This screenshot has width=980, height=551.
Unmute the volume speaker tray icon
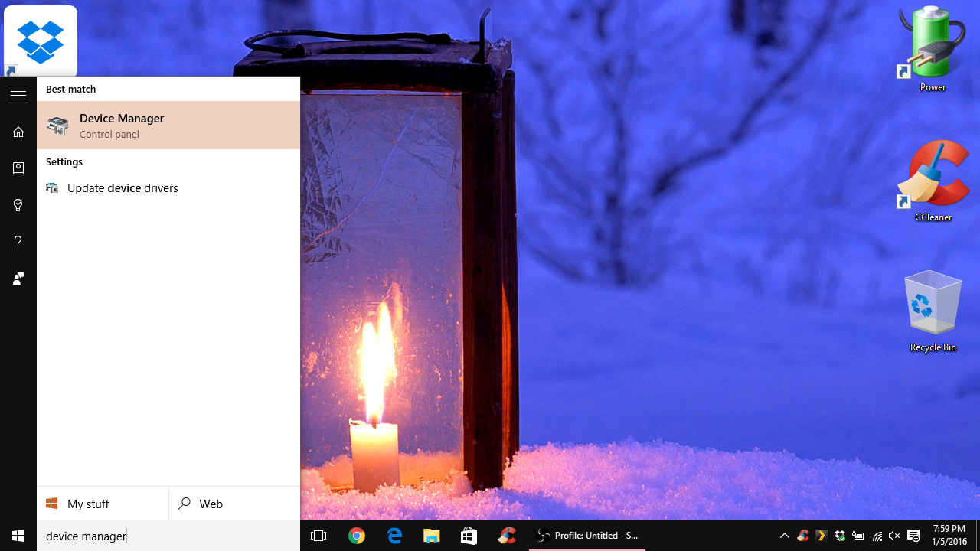pos(894,536)
